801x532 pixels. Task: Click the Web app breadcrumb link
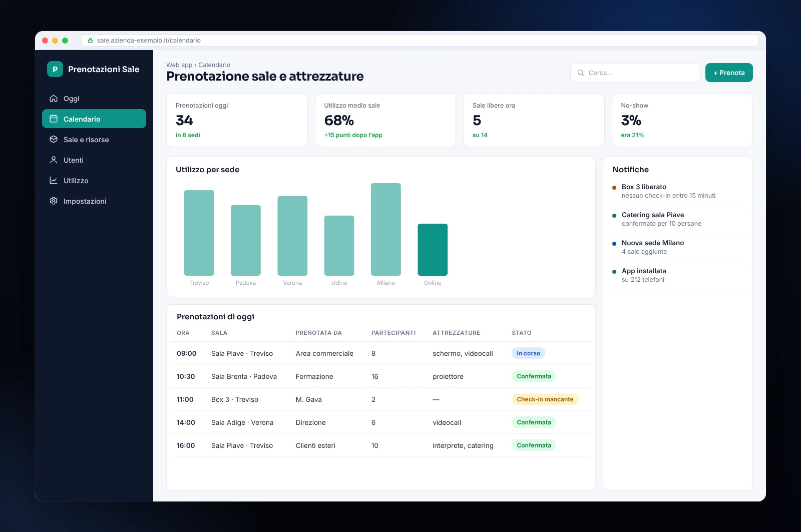[179, 65]
